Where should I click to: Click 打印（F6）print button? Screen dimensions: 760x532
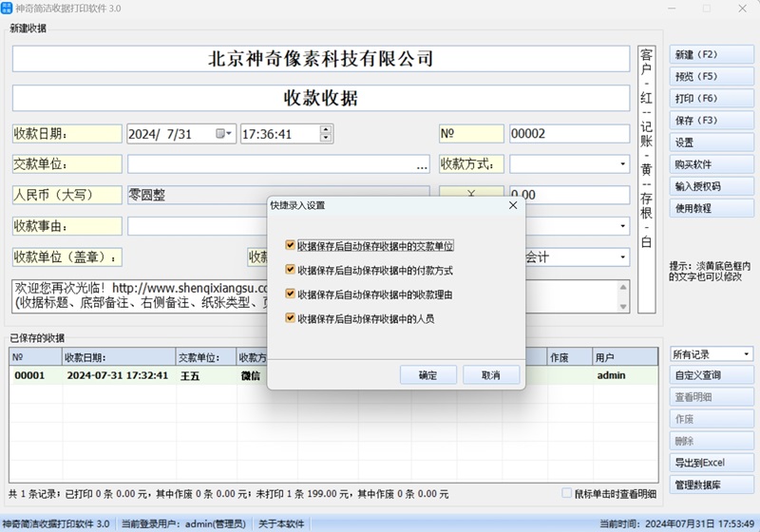coord(712,99)
